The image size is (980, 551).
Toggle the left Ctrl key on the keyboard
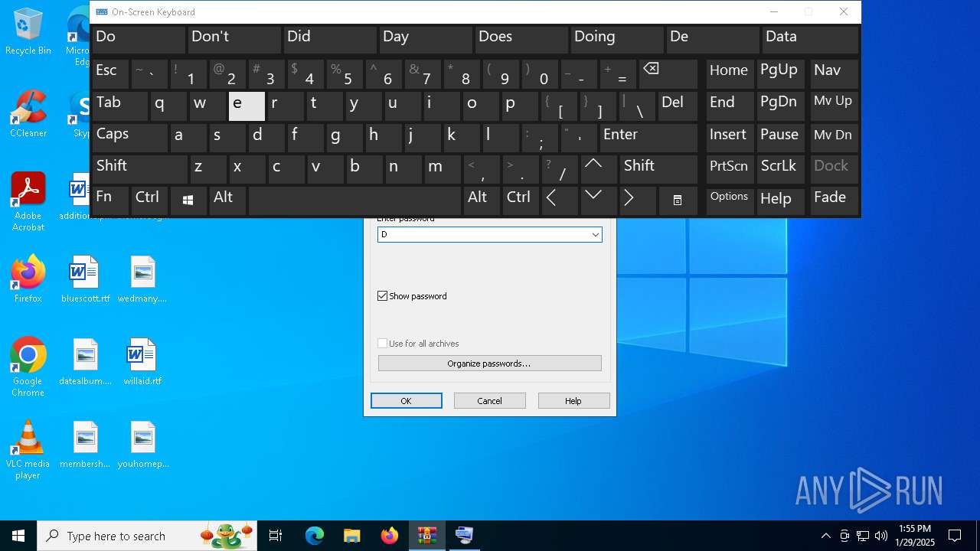[149, 201]
